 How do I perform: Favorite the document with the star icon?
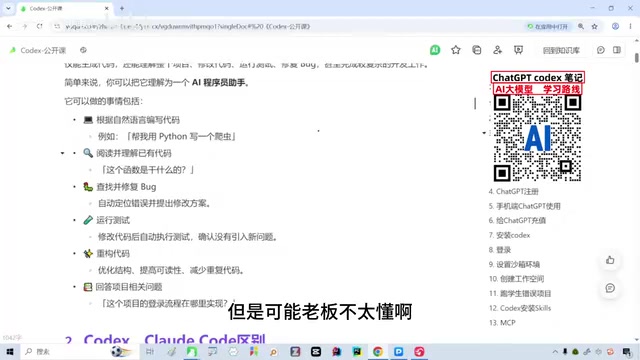[x=456, y=50]
